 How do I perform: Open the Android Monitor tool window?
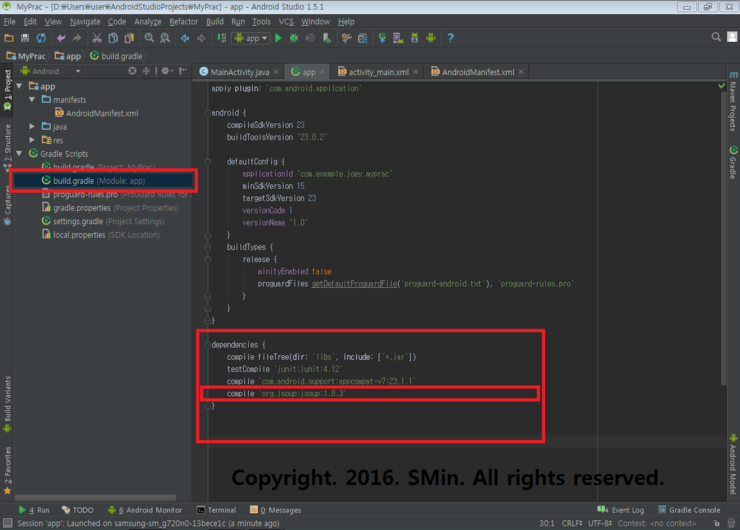pos(145,510)
